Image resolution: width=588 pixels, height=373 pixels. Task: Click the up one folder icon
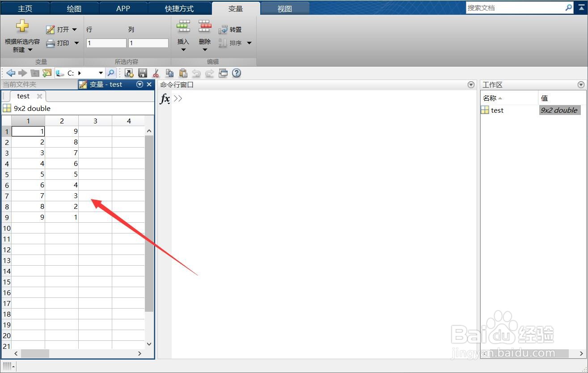pos(34,73)
